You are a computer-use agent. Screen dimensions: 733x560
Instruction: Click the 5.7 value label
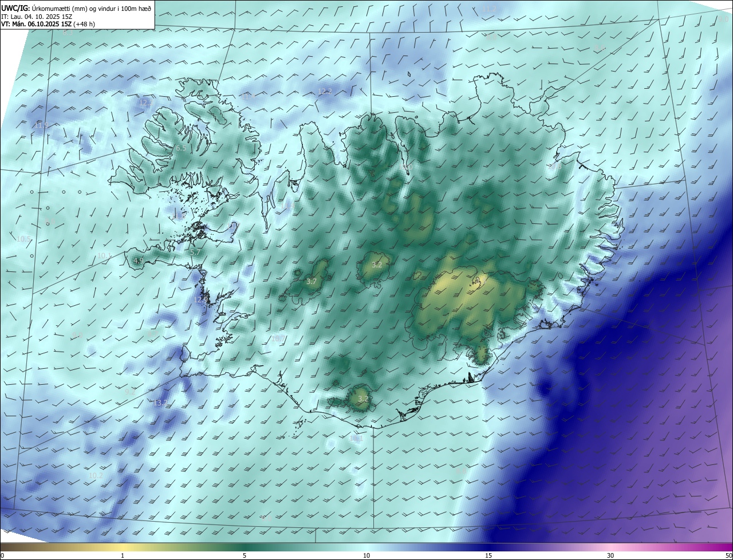(195, 252)
